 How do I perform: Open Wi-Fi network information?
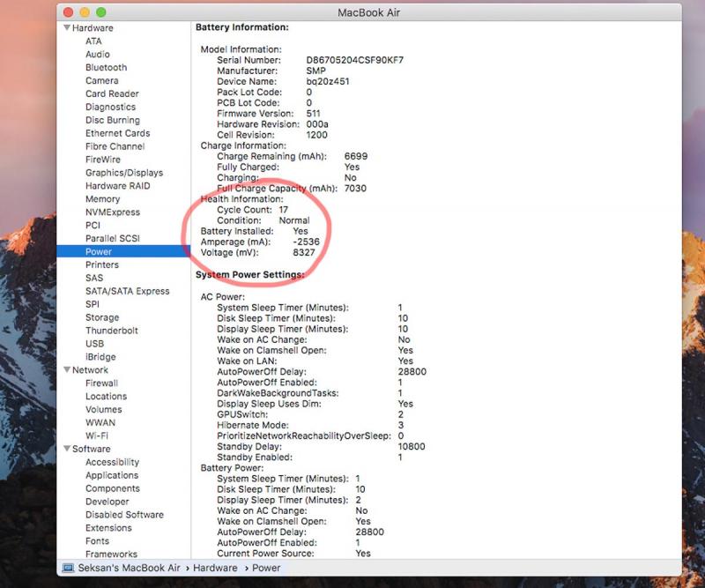pyautogui.click(x=97, y=436)
